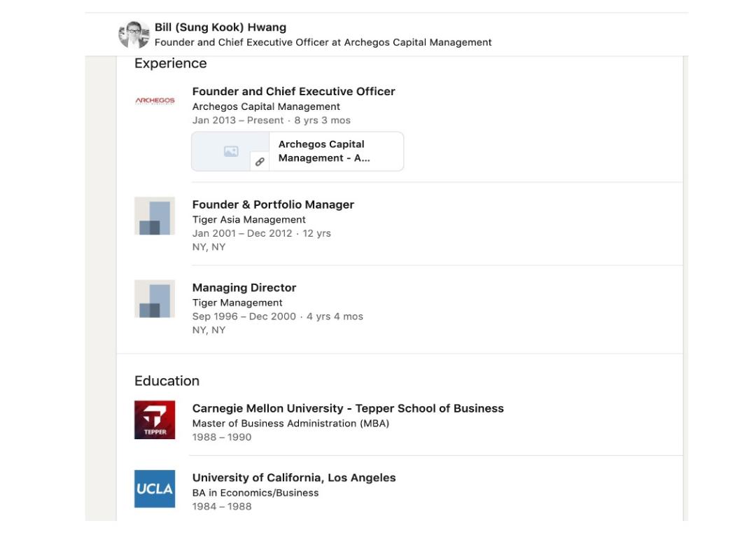The height and width of the screenshot is (535, 756).
Task: Click the Tiger Asia Management placeholder logo
Action: point(155,216)
